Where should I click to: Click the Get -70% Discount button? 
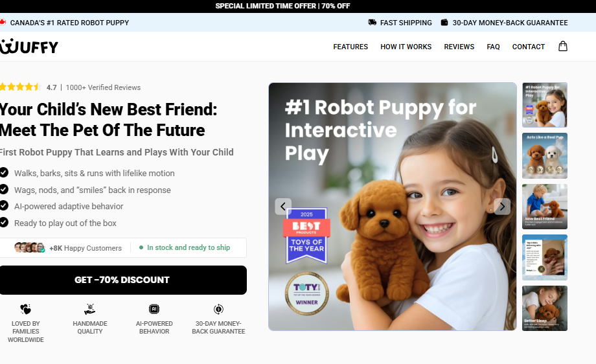[x=122, y=280]
